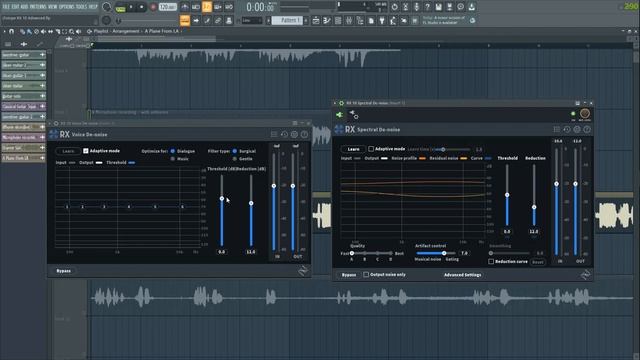The width and height of the screenshot is (640, 360).
Task: Select the highlighted orange draw-mode toolbar button
Action: point(185,20)
